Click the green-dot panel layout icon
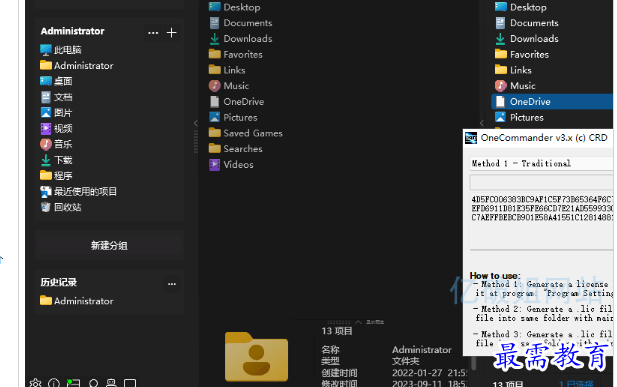This screenshot has width=617, height=387. [x=73, y=383]
